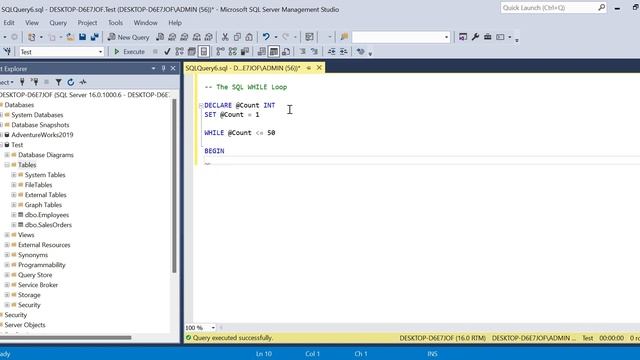
Task: Click the Copy icon in toolbar
Action: [237, 37]
